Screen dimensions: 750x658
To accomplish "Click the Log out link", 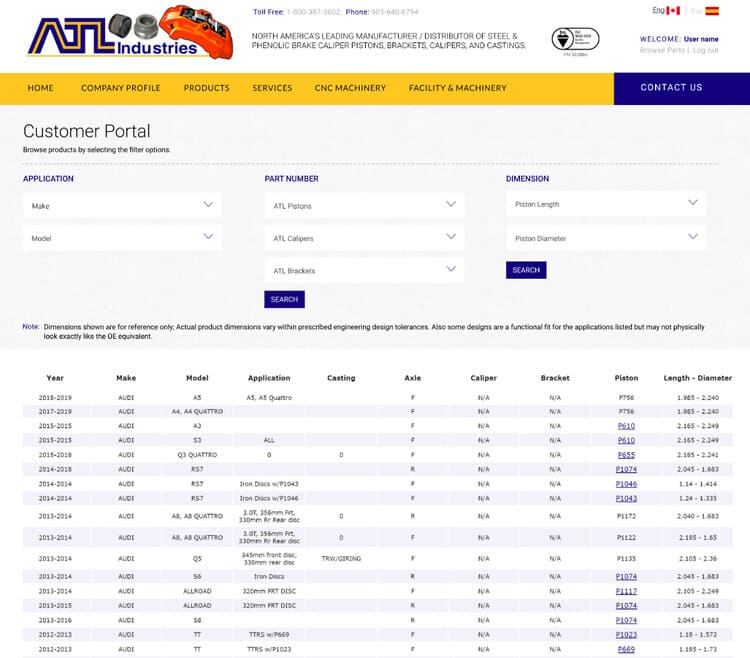I will pos(706,50).
